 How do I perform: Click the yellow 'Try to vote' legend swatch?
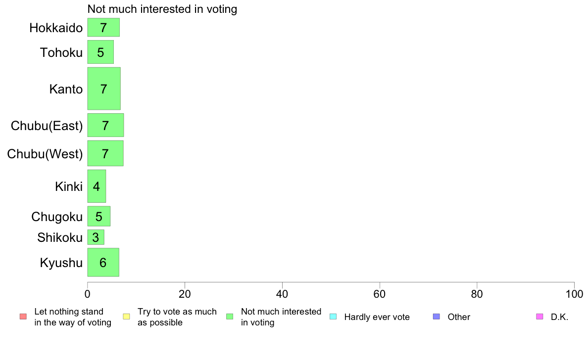(126, 317)
